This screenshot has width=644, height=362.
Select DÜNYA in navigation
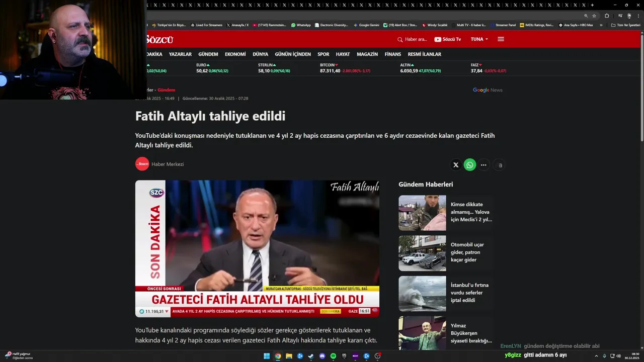click(x=260, y=54)
